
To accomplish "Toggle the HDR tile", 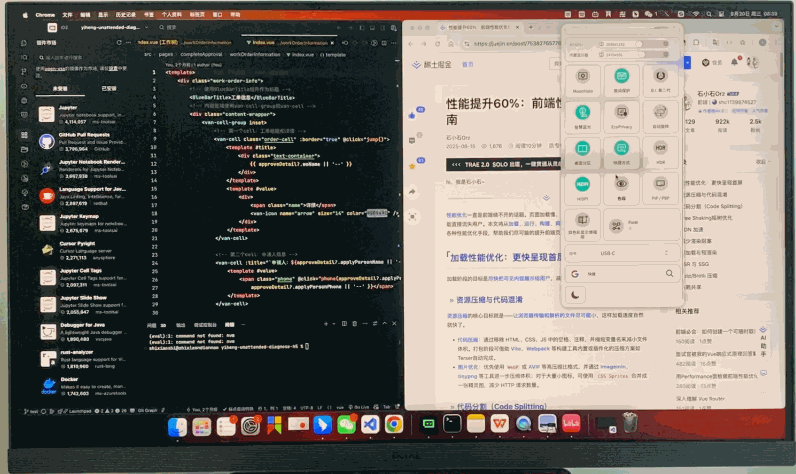I will pos(660,152).
